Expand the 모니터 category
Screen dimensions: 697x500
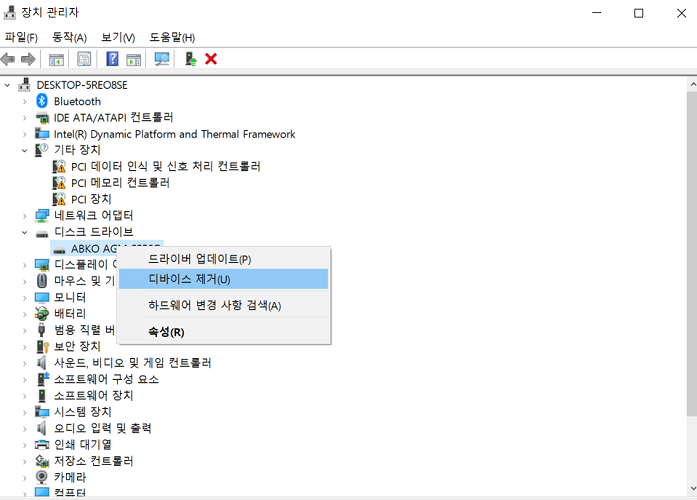point(25,298)
